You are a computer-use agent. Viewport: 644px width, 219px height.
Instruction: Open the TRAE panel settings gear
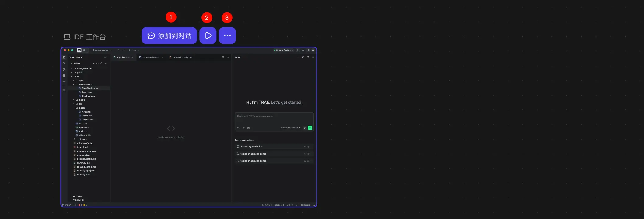(308, 57)
